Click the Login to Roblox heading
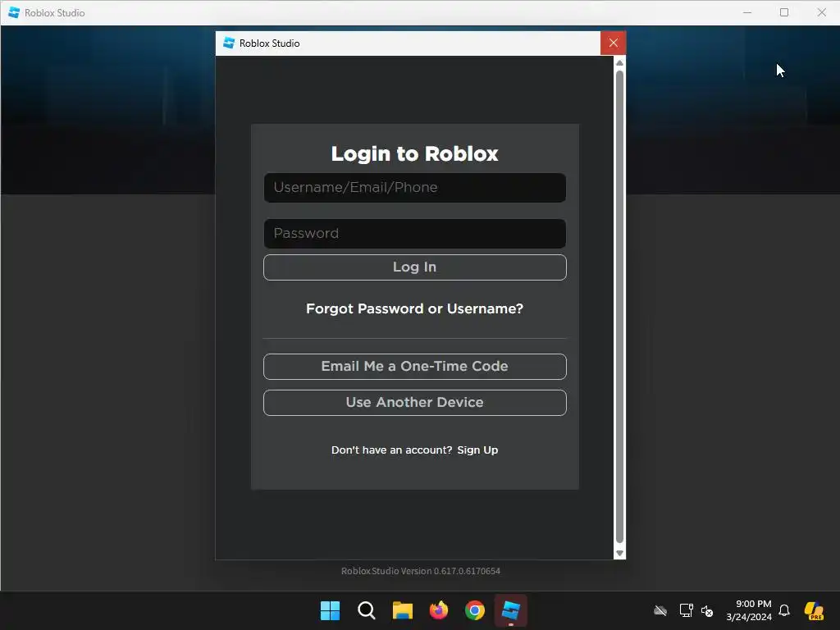840x630 pixels. coord(414,153)
